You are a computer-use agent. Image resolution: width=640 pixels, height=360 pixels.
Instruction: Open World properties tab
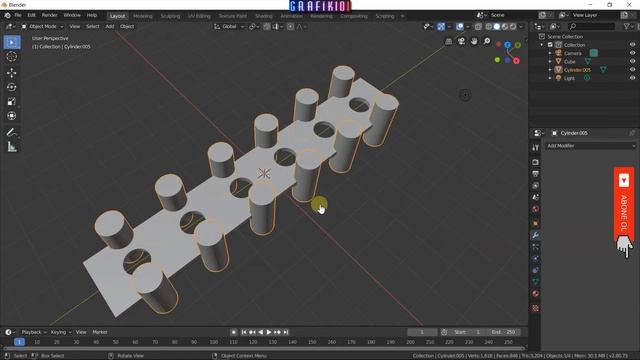536,209
